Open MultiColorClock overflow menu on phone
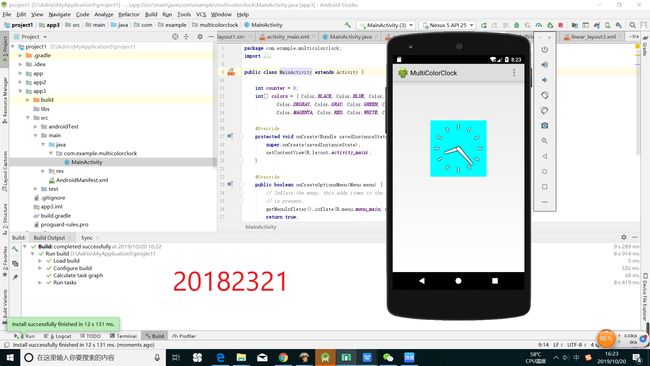The width and height of the screenshot is (650, 366). 514,73
